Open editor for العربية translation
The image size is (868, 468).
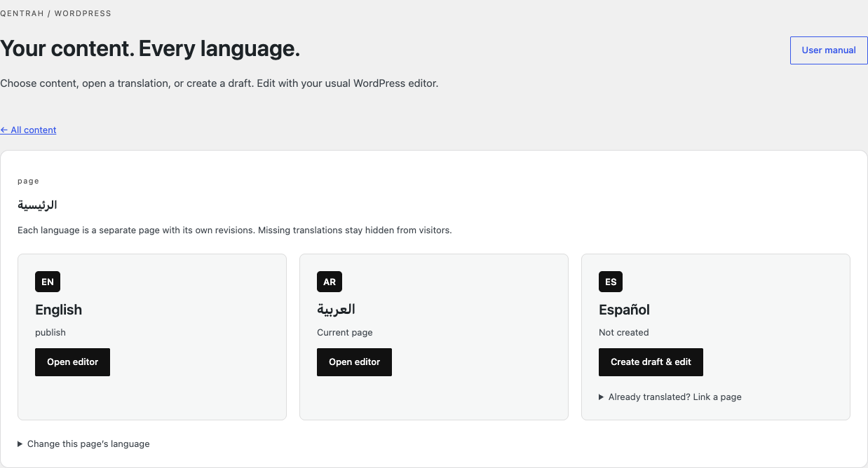coord(354,362)
